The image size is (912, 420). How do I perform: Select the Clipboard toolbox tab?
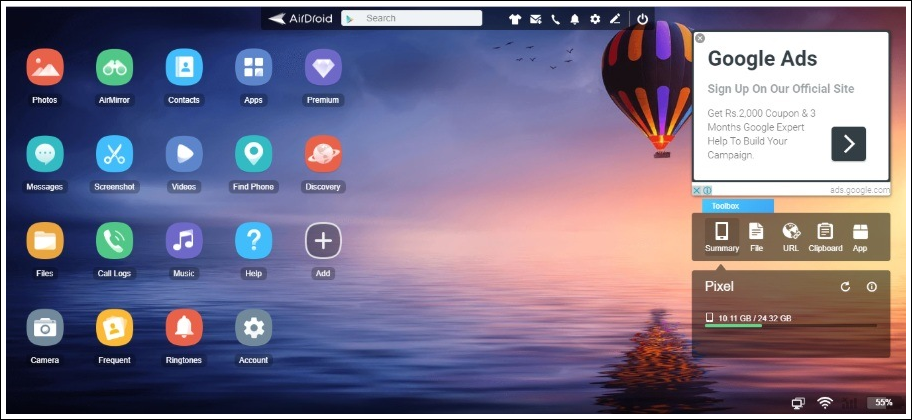click(x=825, y=237)
